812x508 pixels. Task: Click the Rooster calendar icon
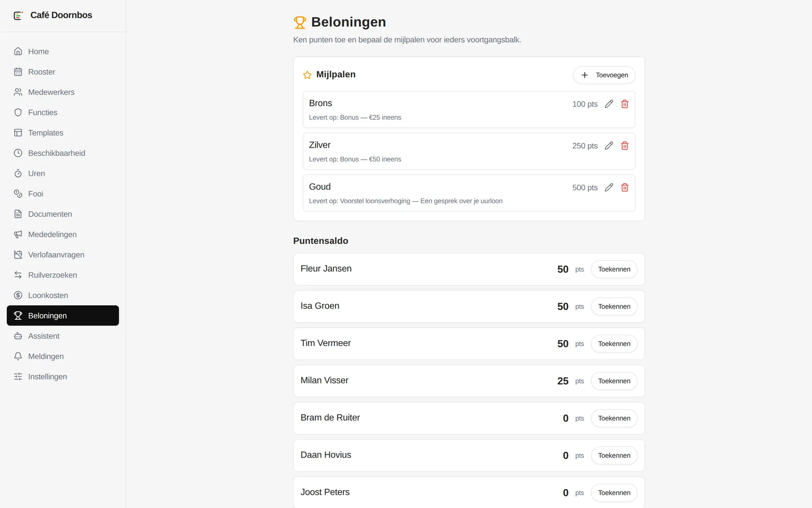click(18, 72)
